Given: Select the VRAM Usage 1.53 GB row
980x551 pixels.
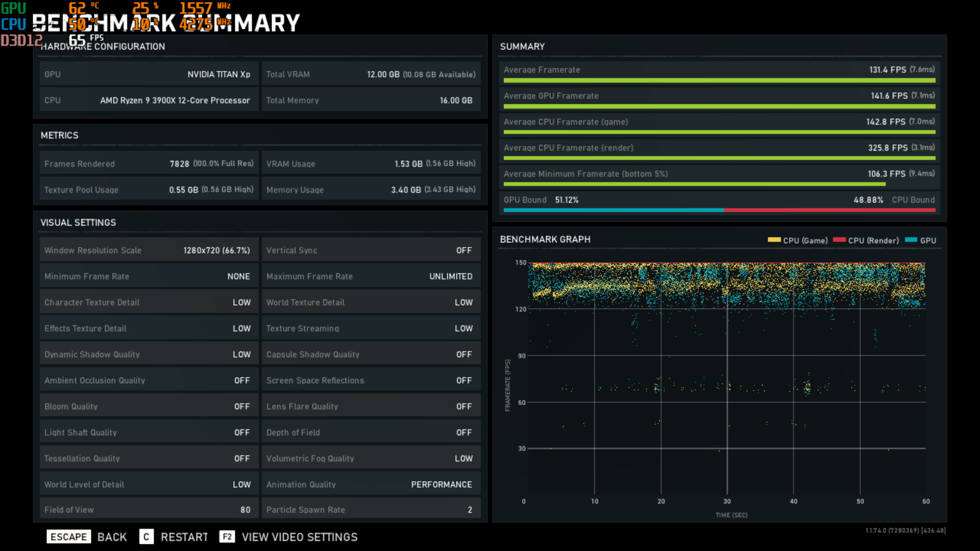Looking at the screenshot, I should (371, 163).
